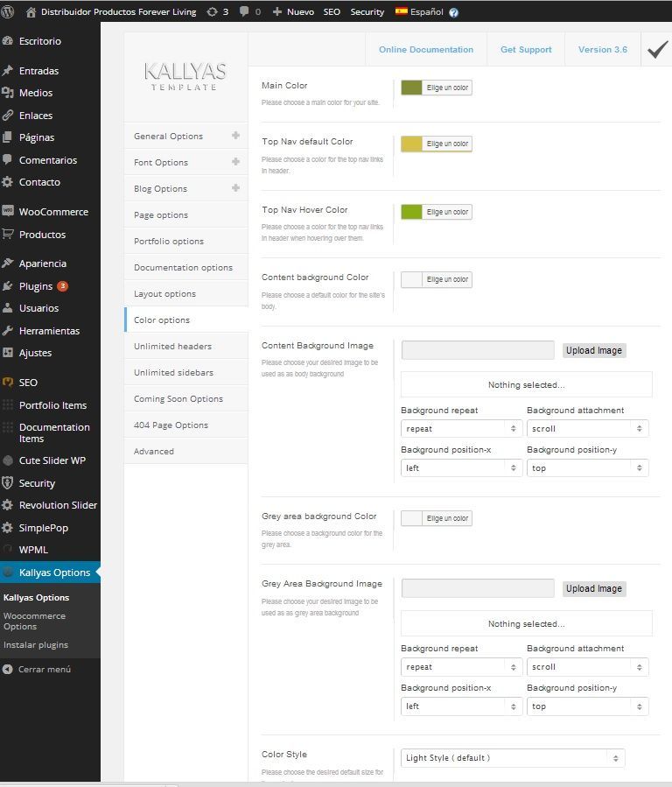Select Page options tab
Image resolution: width=672 pixels, height=787 pixels.
point(186,214)
